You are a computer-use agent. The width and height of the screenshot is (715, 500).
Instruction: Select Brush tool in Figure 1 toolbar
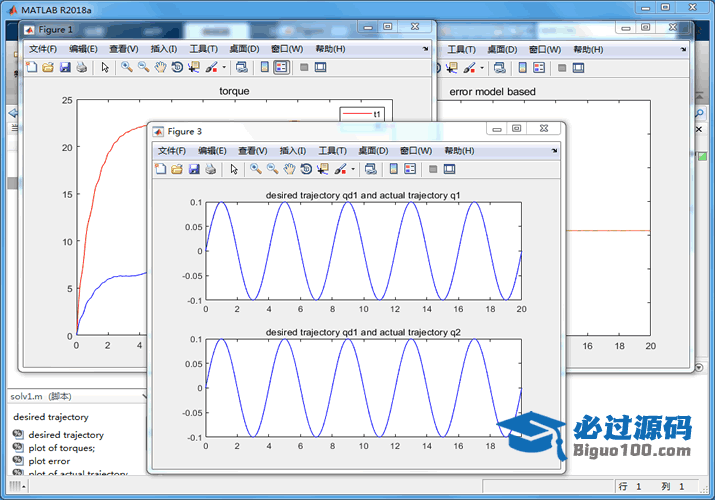211,67
